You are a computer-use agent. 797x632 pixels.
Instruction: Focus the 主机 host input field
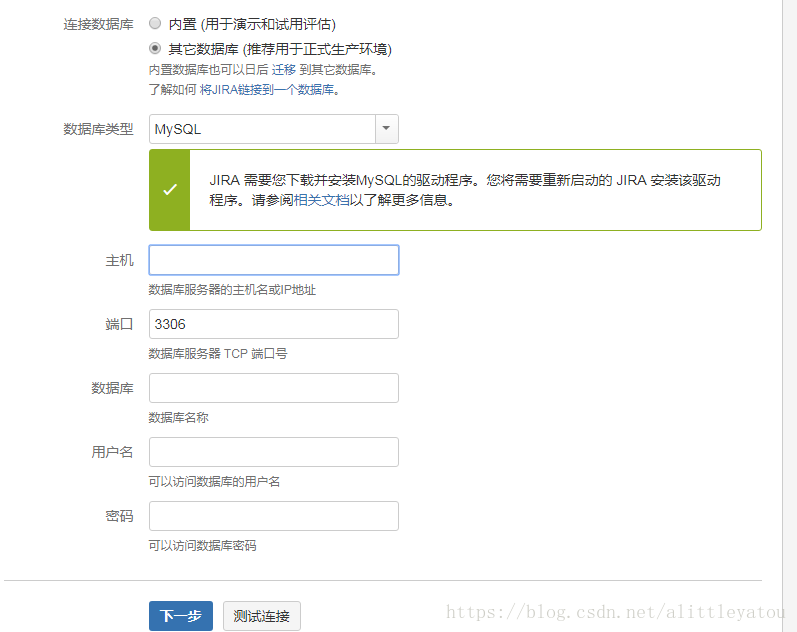point(274,260)
